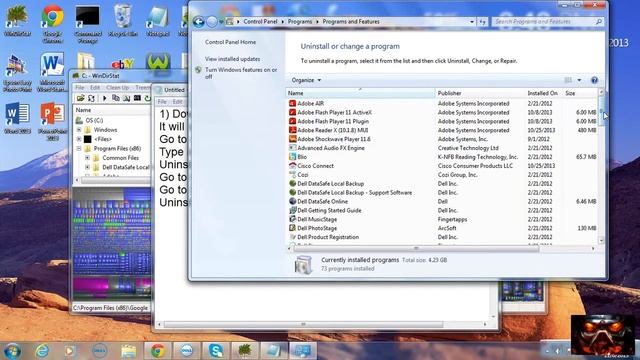Click the Command Prompt icon in WinDirStat toolbar
The width and height of the screenshot is (640, 360).
[x=137, y=98]
